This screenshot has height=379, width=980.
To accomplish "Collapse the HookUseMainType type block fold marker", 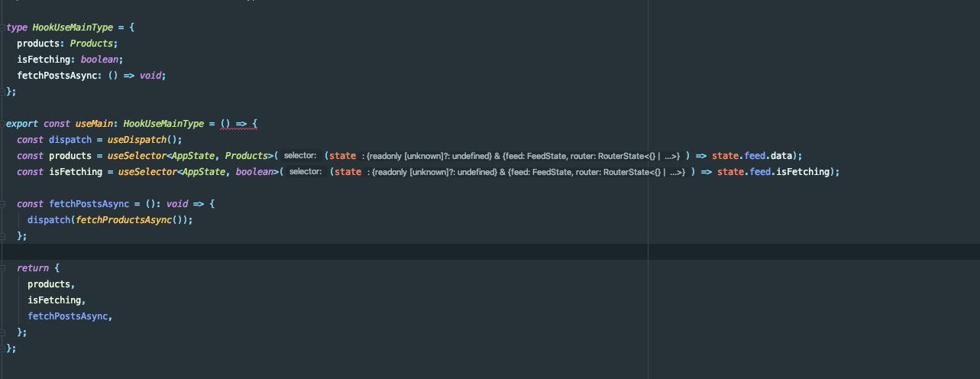I will coord(3,28).
